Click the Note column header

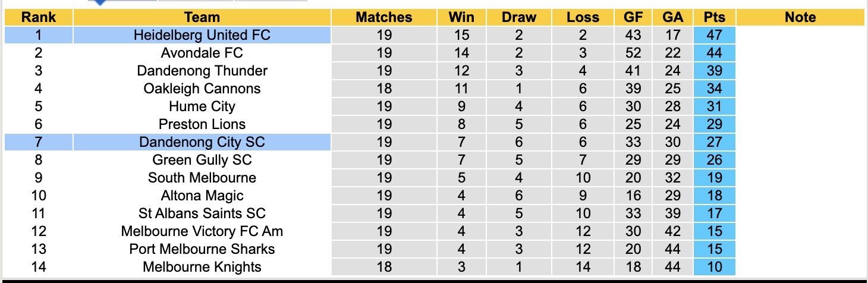point(800,17)
